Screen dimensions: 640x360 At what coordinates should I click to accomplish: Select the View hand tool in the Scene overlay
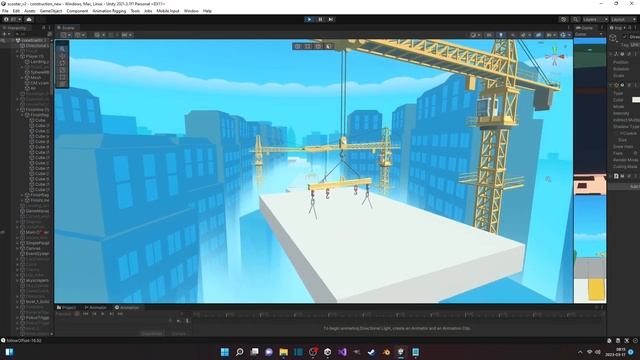tap(62, 49)
